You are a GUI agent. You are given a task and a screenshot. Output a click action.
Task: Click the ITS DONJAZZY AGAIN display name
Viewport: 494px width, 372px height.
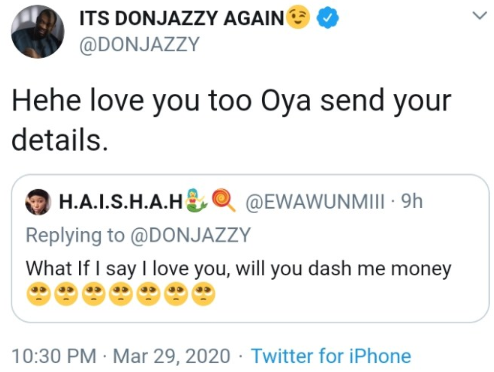(x=181, y=18)
